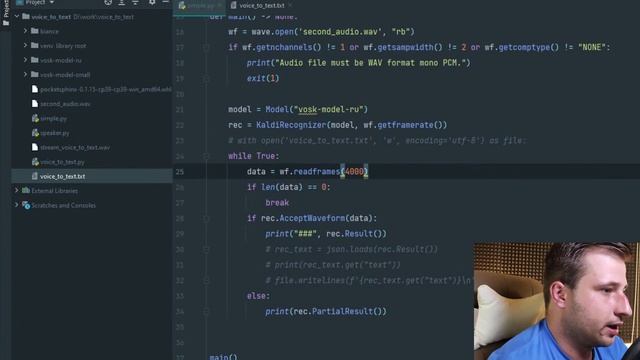Click the vosk-model-ru folder icon
Screen dimensions: 640x360
(x=35, y=60)
